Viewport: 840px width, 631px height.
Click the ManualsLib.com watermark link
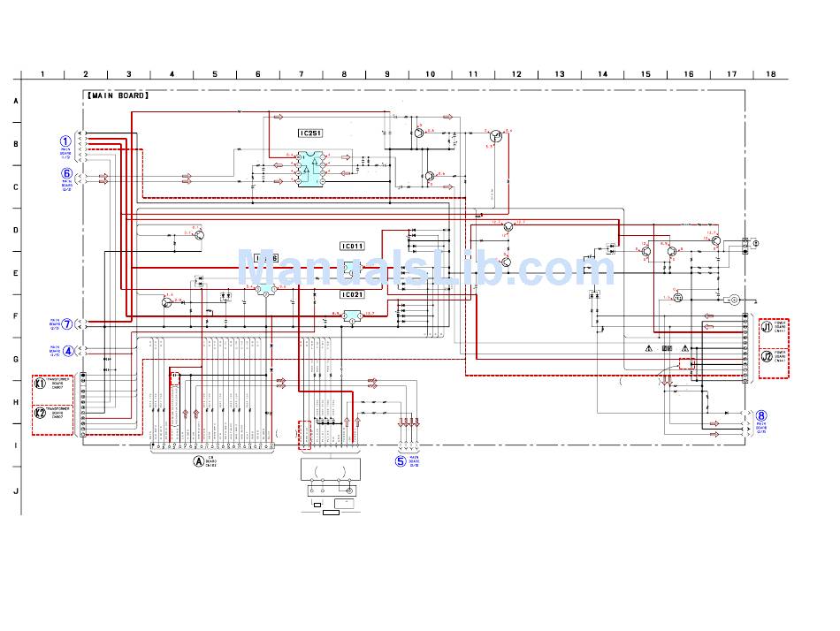pyautogui.click(x=426, y=268)
